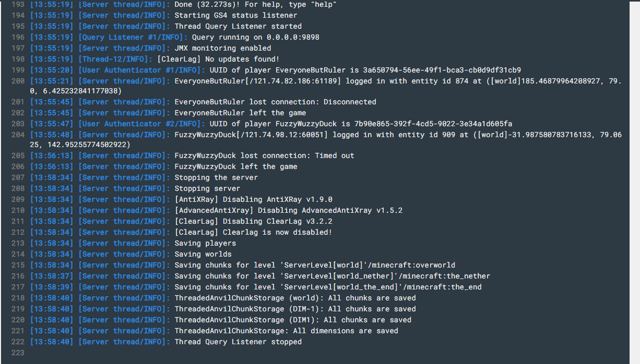Click the 'EveryoneButRuler left the game' line
Screen dimensions: 640x364
tap(240, 113)
